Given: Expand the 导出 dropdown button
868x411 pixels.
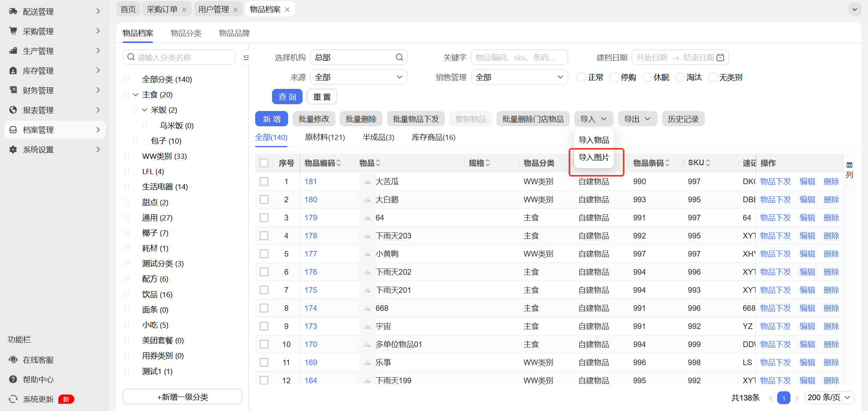Looking at the screenshot, I should [637, 119].
